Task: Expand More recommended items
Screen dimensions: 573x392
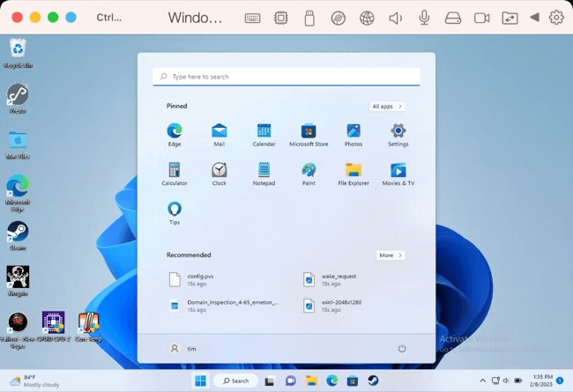Action: click(x=390, y=255)
